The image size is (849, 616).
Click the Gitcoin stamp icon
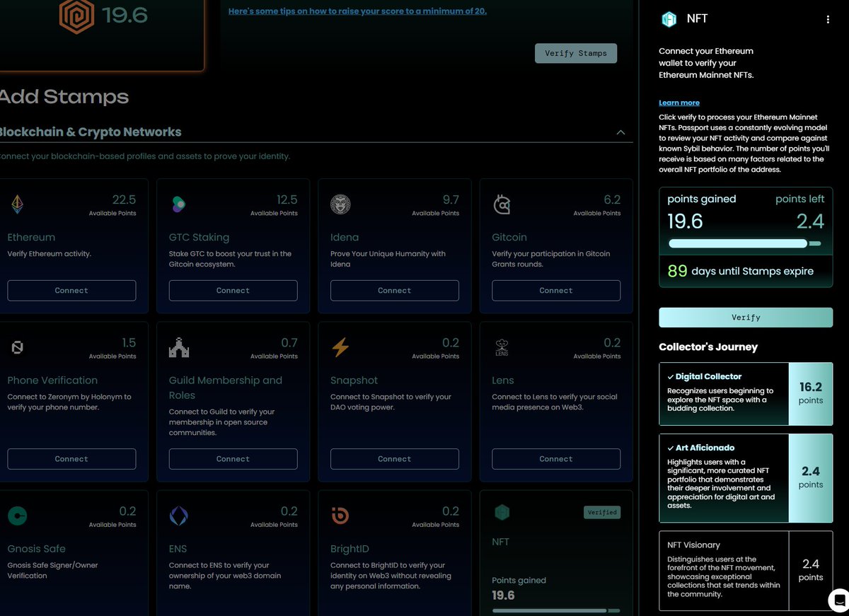pyautogui.click(x=502, y=205)
